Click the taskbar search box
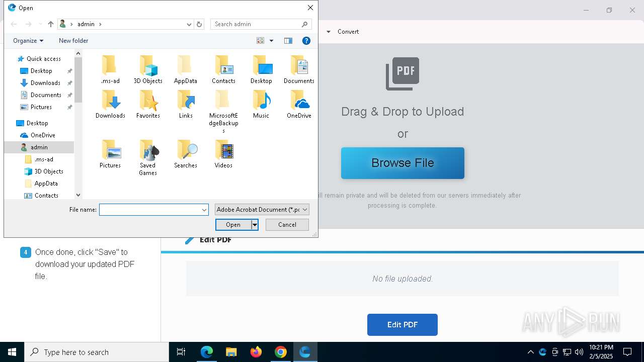 pyautogui.click(x=97, y=352)
